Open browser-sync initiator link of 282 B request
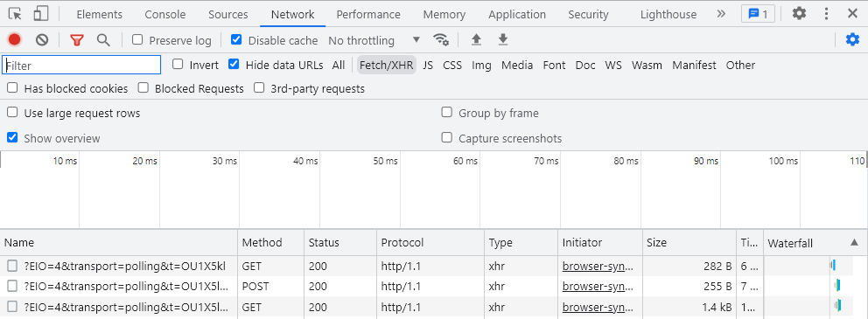 click(598, 266)
